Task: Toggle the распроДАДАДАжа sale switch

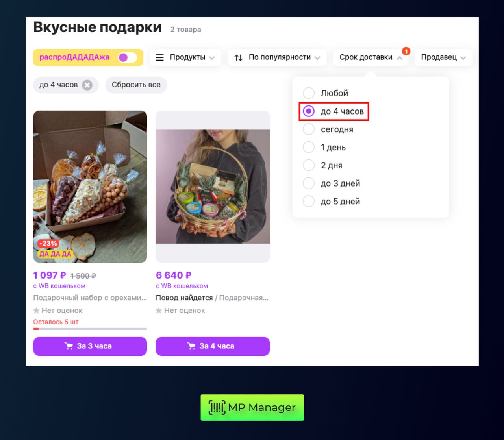Action: (128, 57)
